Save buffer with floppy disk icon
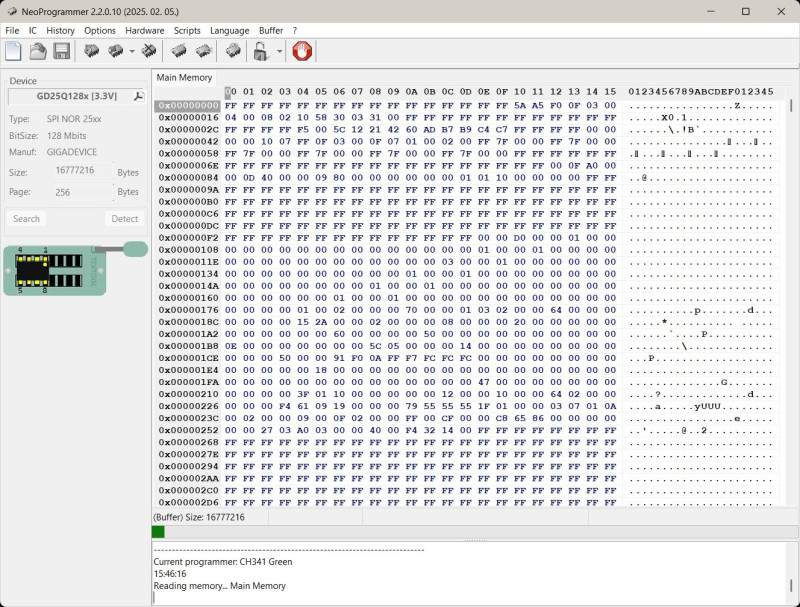The height and width of the screenshot is (607, 800). 62,51
